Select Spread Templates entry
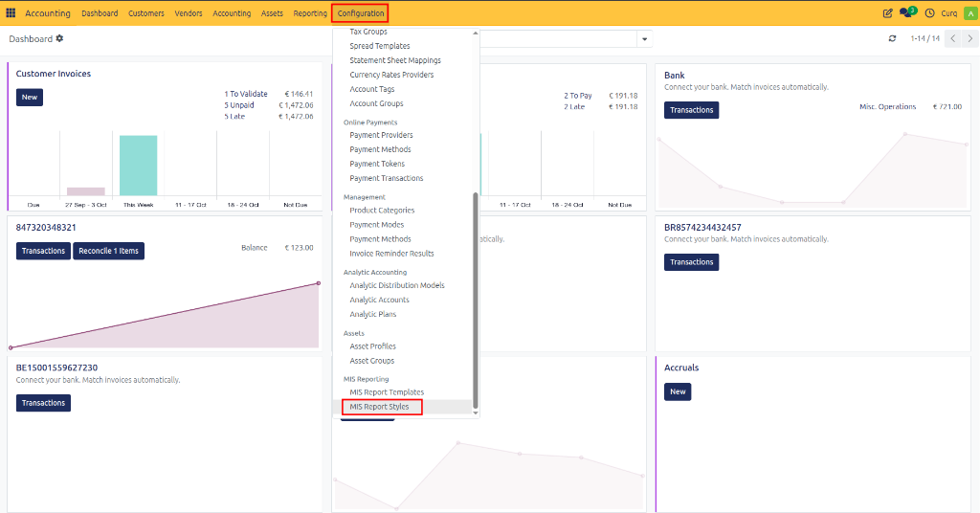Screen dimensions: 980x513 (x=379, y=46)
